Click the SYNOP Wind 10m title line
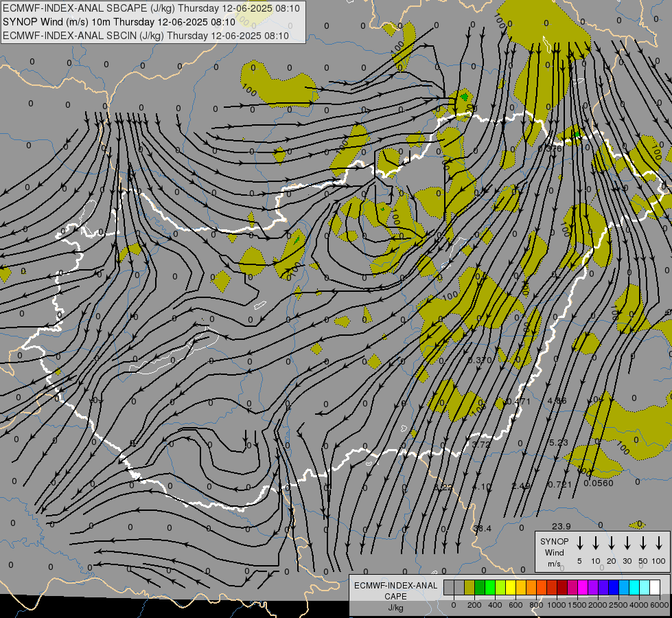 pyautogui.click(x=119, y=22)
